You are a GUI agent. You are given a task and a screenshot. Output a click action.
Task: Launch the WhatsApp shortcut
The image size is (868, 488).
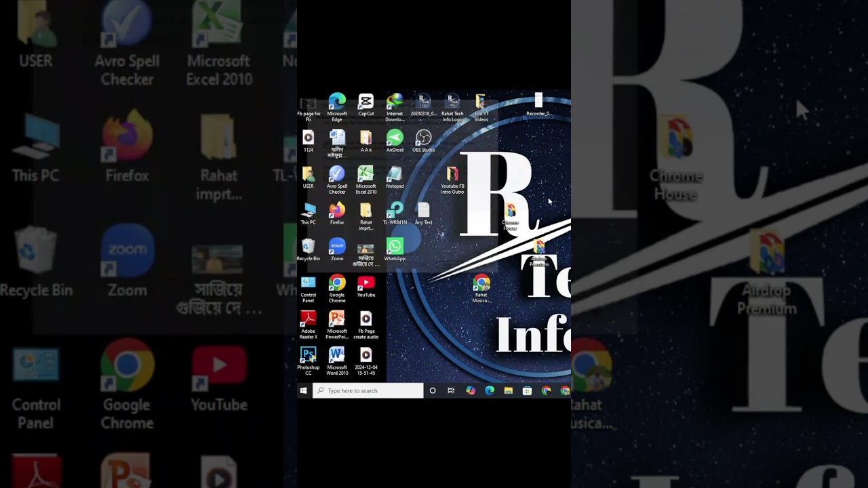[395, 250]
